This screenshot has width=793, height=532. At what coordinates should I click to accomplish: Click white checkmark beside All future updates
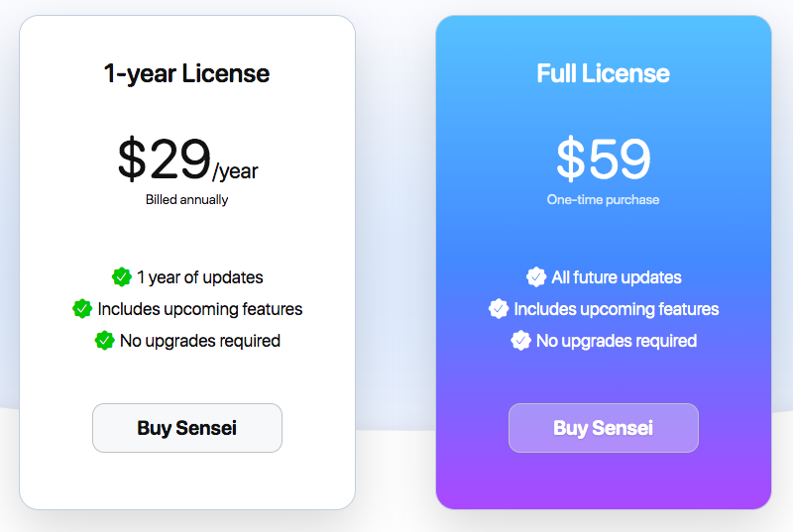(x=536, y=277)
